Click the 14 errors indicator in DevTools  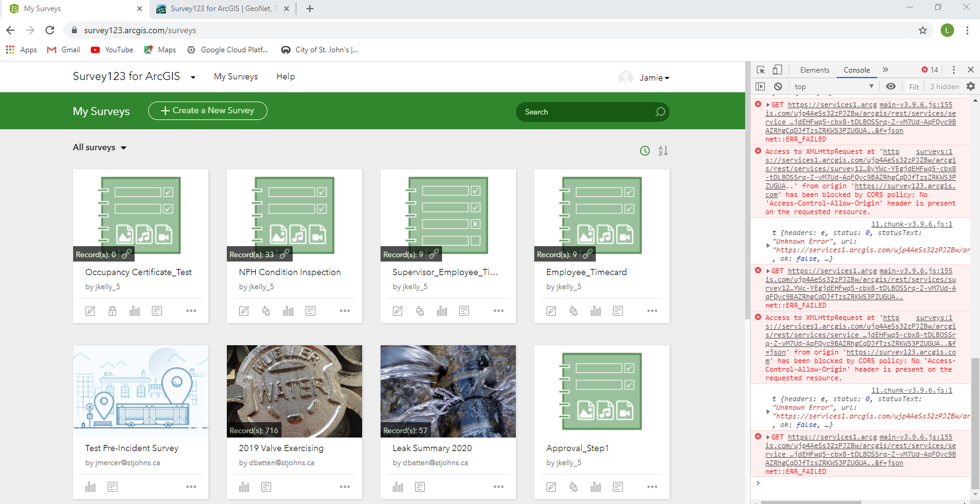930,70
